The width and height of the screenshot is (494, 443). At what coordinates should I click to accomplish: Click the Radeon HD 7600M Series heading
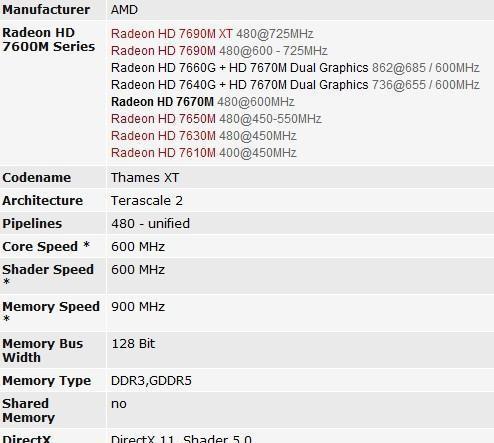point(49,40)
